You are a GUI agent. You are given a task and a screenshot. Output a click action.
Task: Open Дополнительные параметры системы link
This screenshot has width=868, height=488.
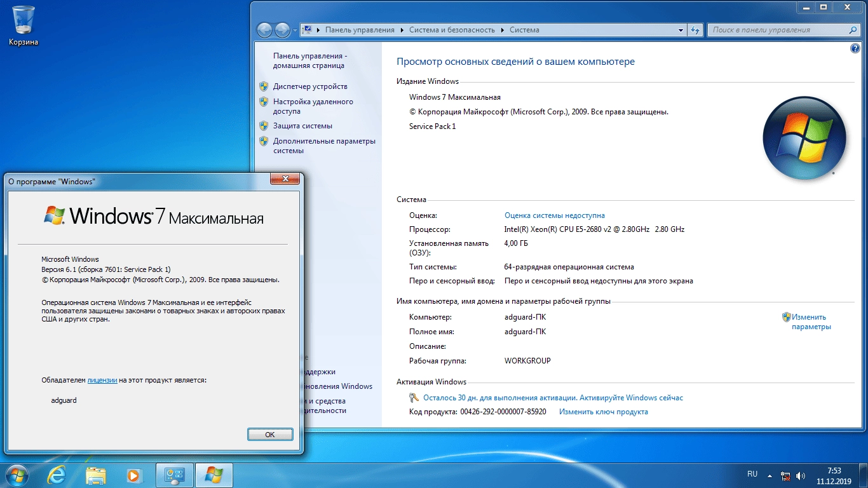(324, 146)
